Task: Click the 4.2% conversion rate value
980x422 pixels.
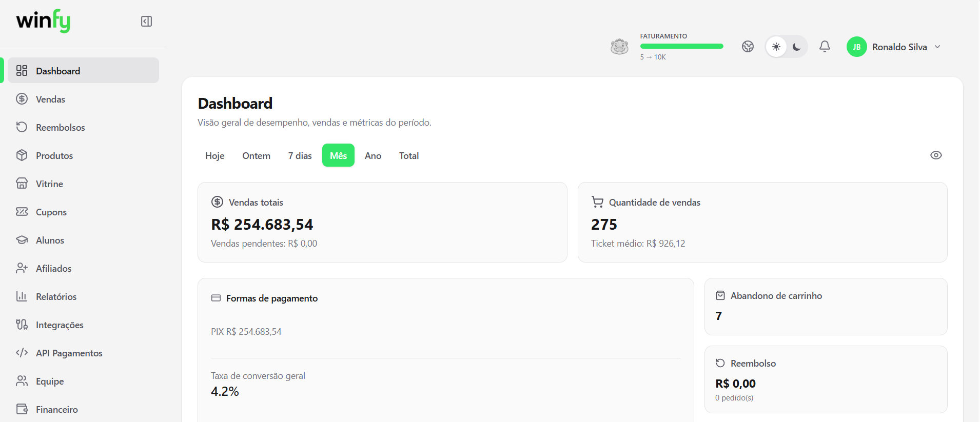Action: coord(225,392)
